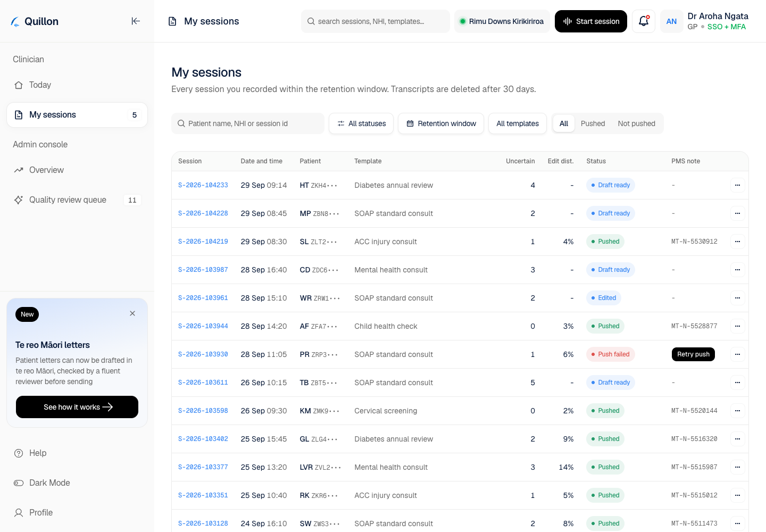Open the All statuses filter dropdown

(x=361, y=123)
